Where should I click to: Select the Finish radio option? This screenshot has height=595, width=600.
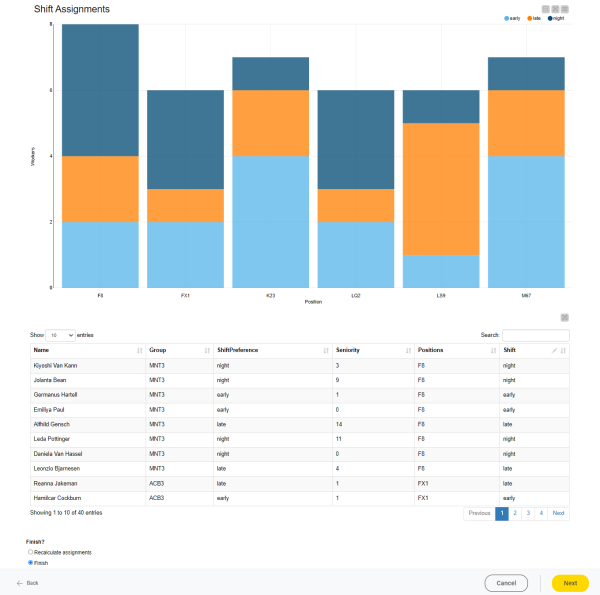click(x=30, y=562)
